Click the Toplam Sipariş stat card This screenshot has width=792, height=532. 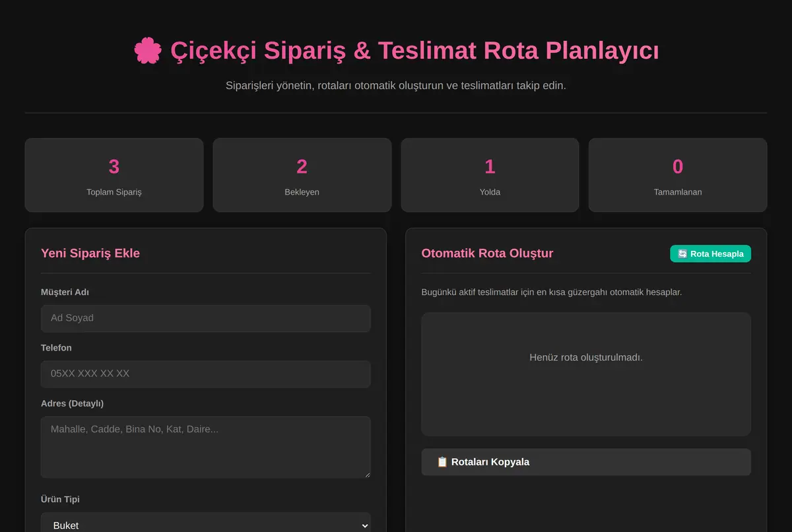[x=114, y=175]
